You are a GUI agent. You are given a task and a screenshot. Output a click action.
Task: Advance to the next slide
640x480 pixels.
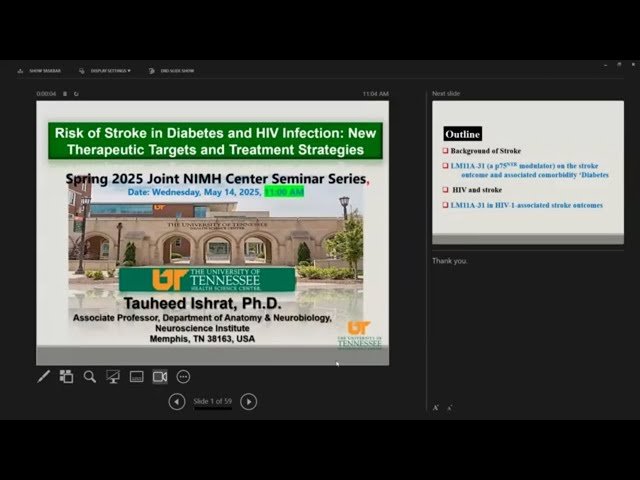(x=249, y=402)
